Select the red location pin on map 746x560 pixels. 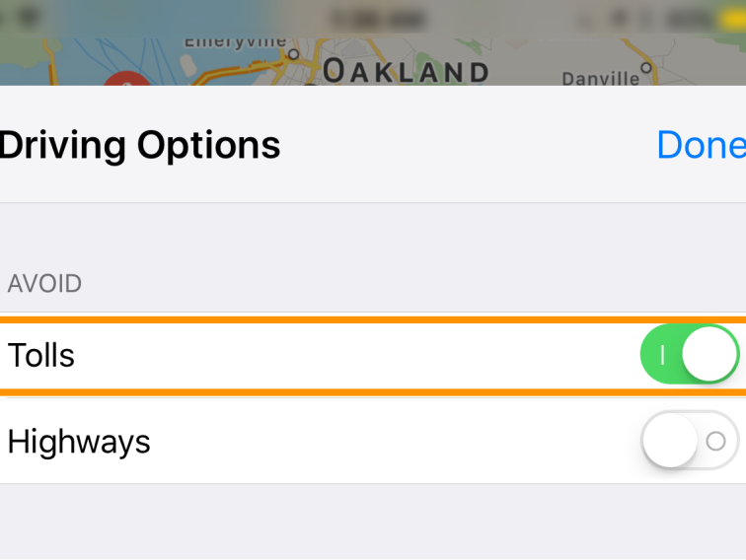pos(126,77)
